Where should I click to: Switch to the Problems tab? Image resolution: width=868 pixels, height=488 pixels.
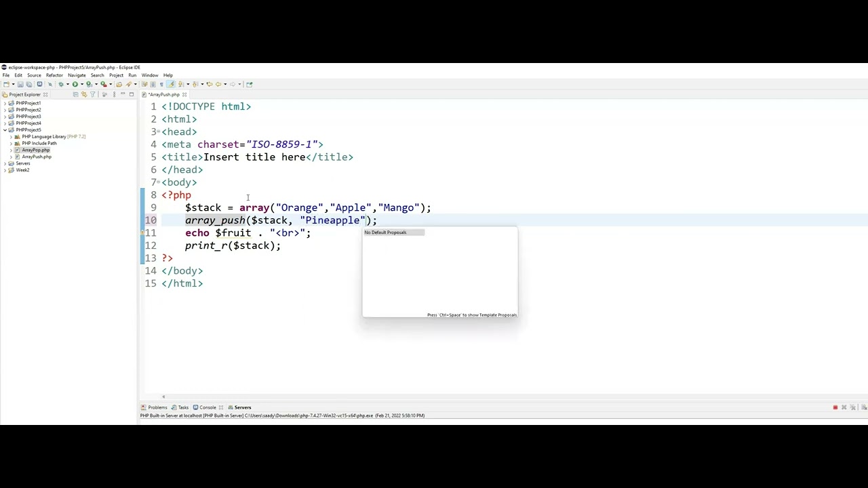click(x=154, y=407)
